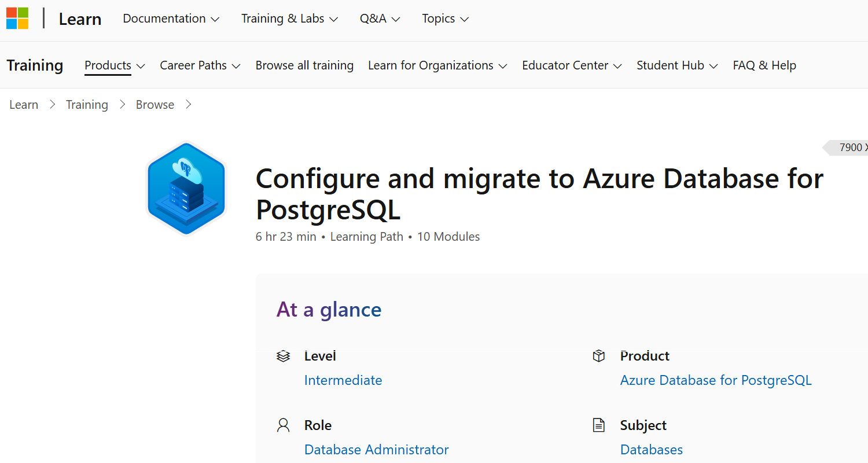Viewport: 868px width, 463px height.
Task: Expand the Products menu
Action: pos(115,65)
